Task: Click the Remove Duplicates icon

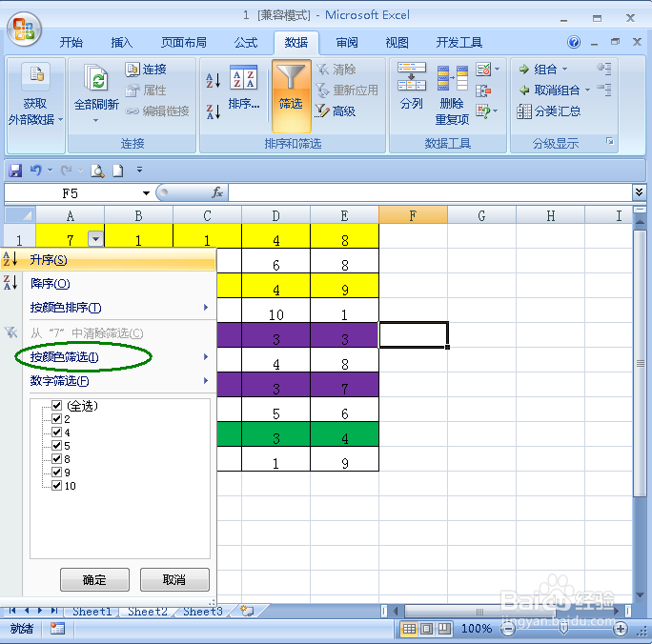Action: (453, 78)
